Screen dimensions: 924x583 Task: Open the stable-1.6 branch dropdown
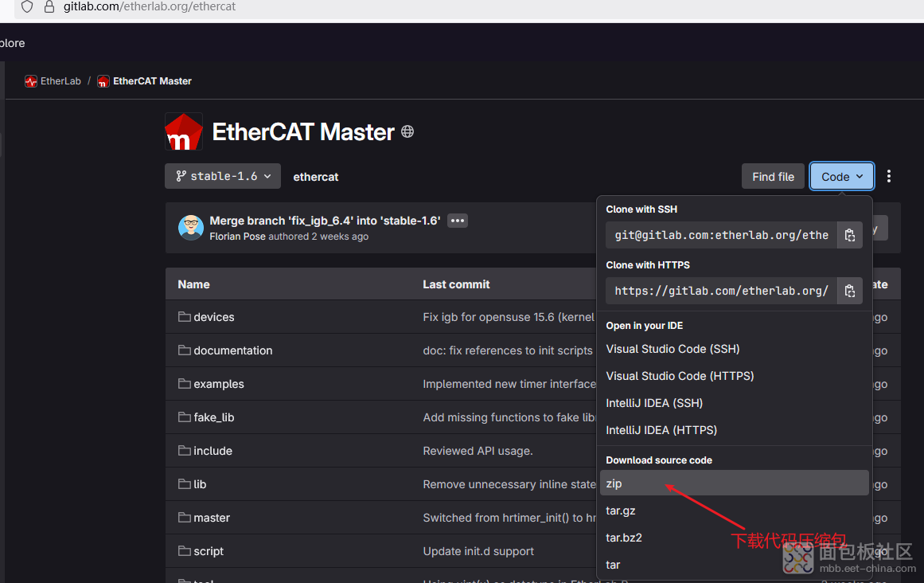[223, 176]
